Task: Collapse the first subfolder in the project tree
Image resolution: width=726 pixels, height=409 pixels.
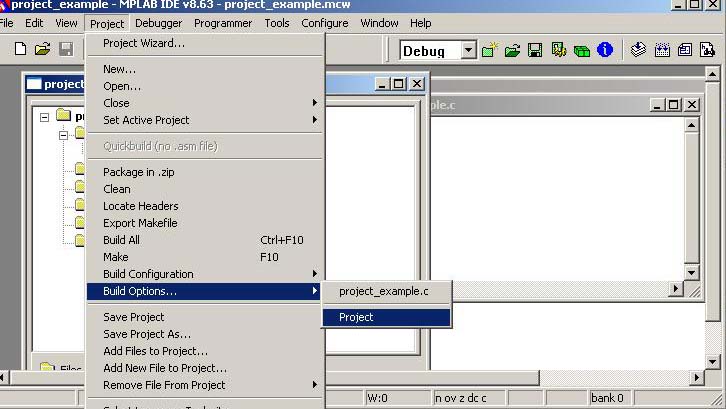Action: (x=63, y=134)
